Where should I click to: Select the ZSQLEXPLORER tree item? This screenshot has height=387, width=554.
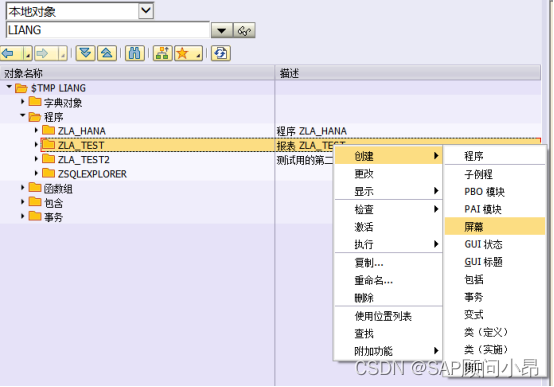point(92,174)
